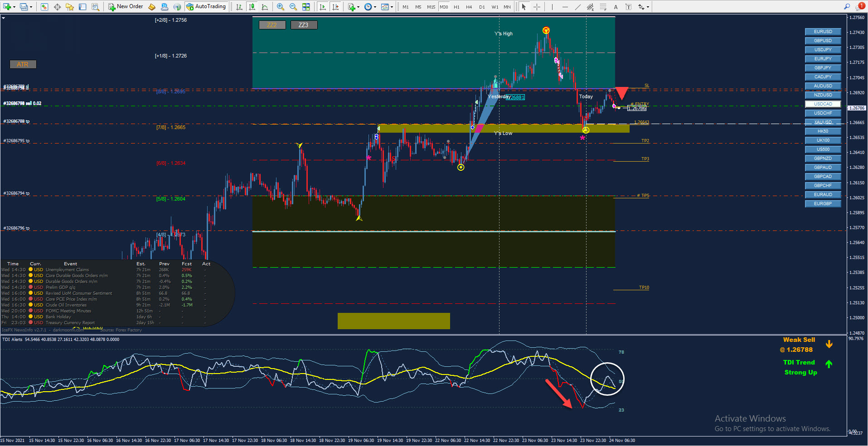Toggle the ATR button on chart
Image resolution: width=868 pixels, height=446 pixels.
coord(23,64)
